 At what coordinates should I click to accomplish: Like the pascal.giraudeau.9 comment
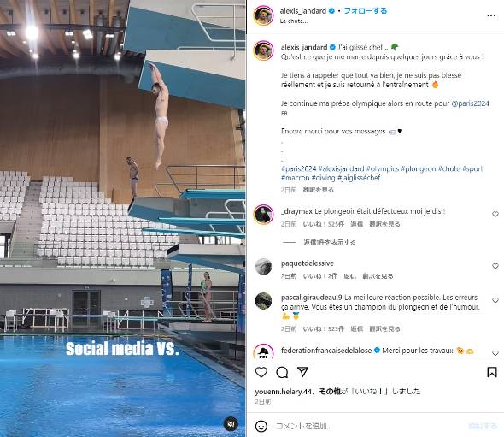tap(495, 300)
